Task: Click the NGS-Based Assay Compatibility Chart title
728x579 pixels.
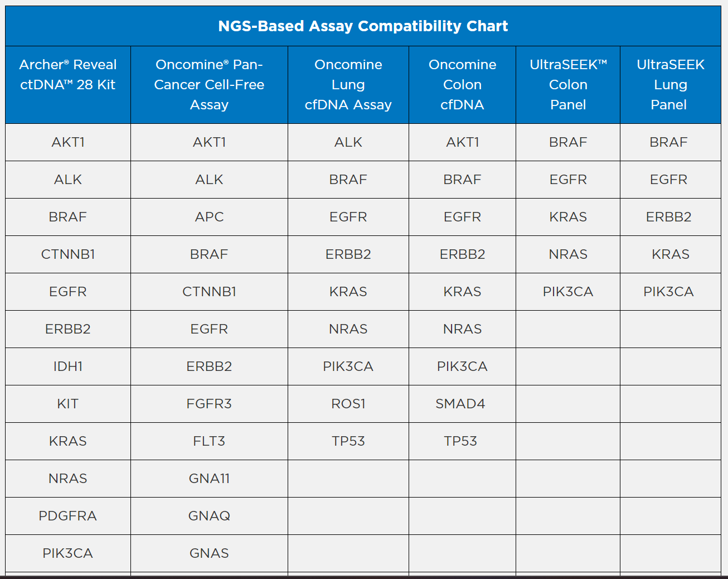Action: point(363,26)
